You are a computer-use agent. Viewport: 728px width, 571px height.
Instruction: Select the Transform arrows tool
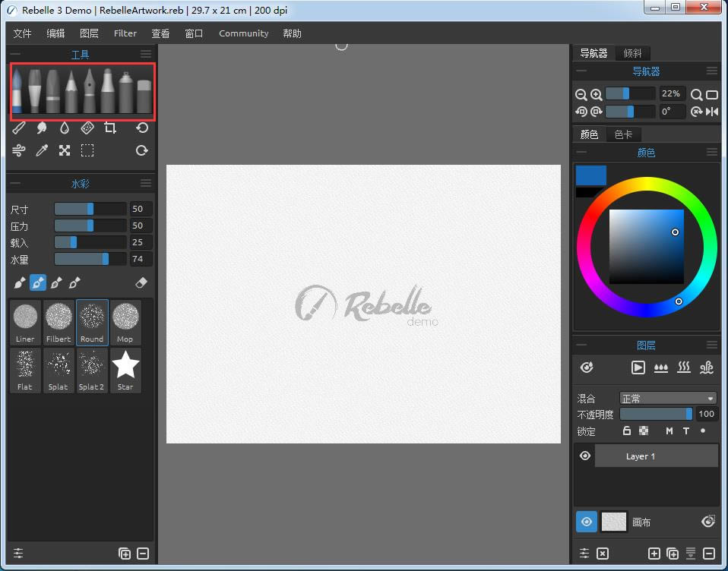coord(65,150)
